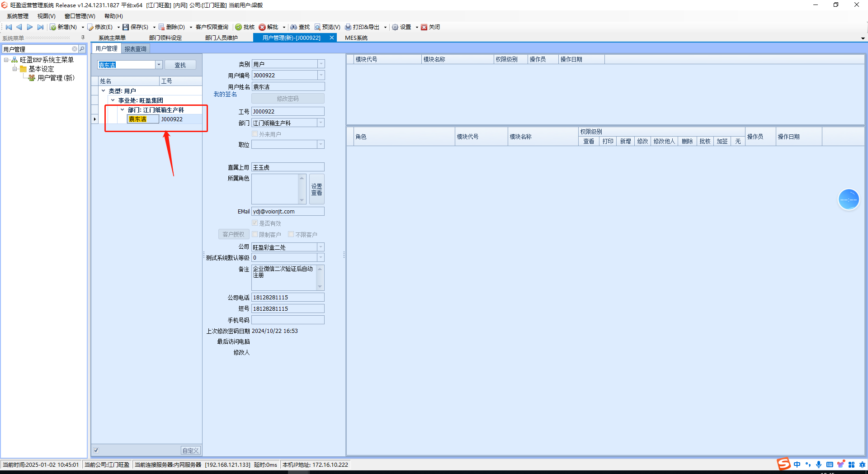Viewport: 868px width, 474px height.
Task: Click the EMail input field
Action: [x=288, y=211]
